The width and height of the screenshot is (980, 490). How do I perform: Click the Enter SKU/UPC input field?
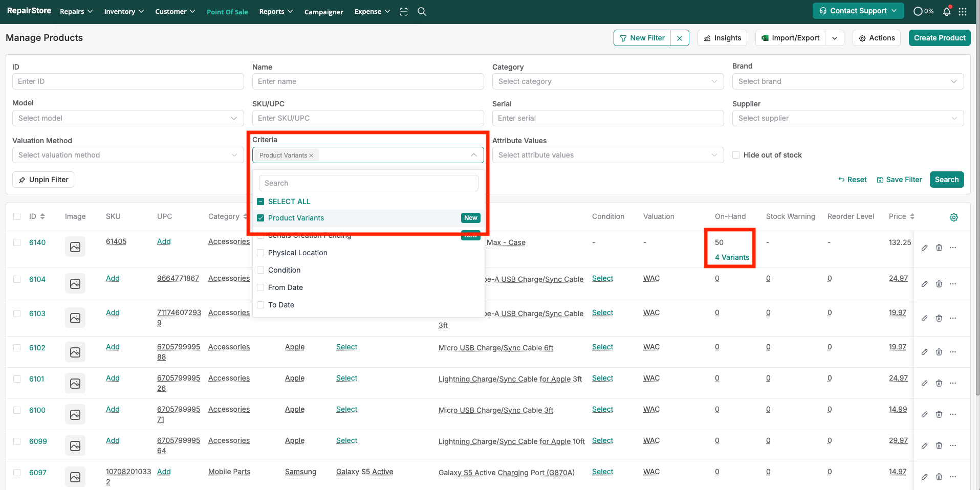pyautogui.click(x=367, y=118)
